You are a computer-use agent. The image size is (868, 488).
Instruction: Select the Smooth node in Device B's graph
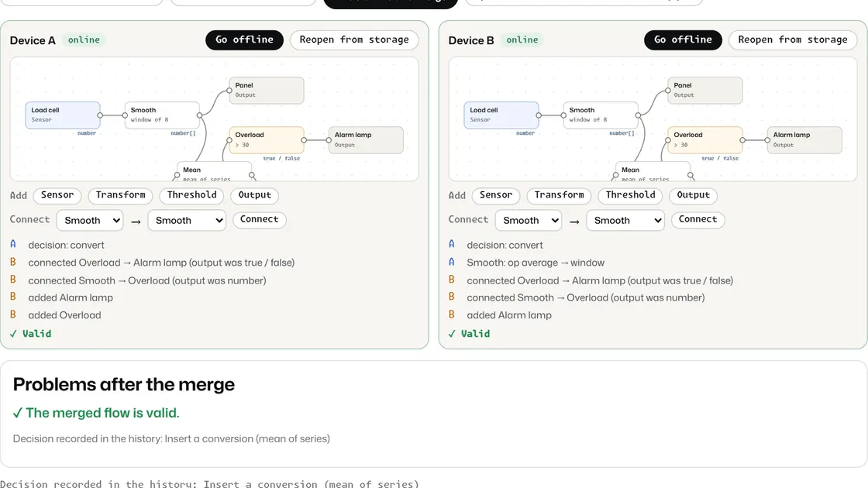[x=600, y=115]
